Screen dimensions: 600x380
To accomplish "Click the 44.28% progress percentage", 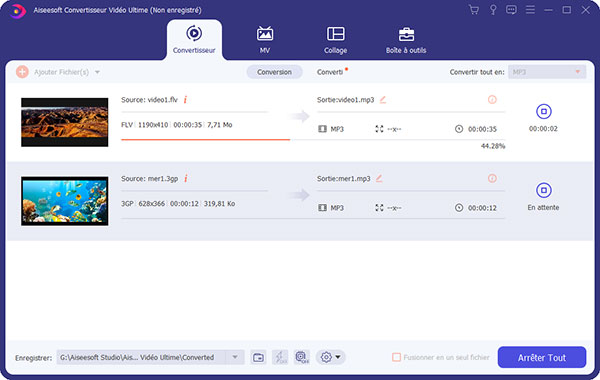I will 493,146.
